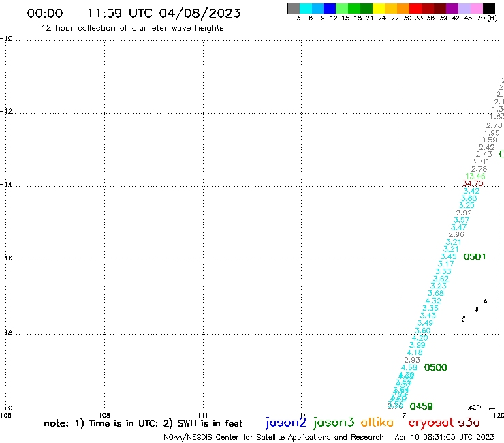Select the 0501 time stamp label

(475, 256)
